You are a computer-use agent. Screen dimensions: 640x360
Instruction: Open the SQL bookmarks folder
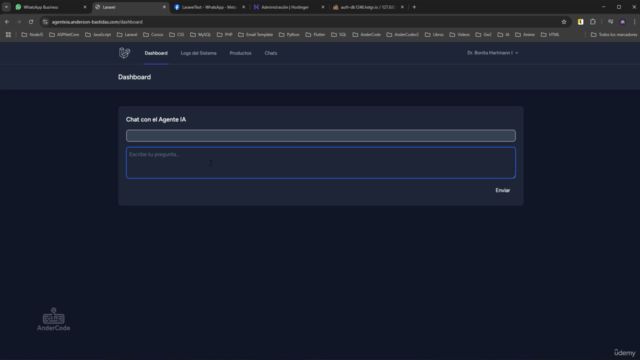339,35
